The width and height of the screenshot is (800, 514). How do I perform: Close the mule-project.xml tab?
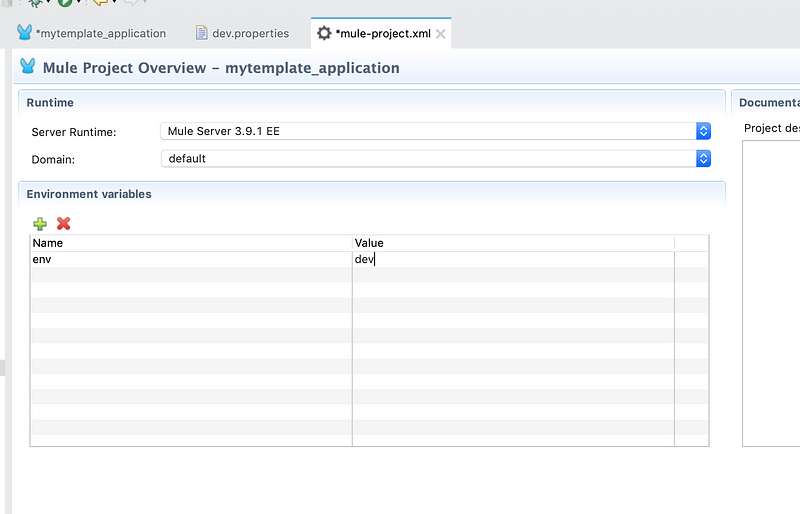441,34
